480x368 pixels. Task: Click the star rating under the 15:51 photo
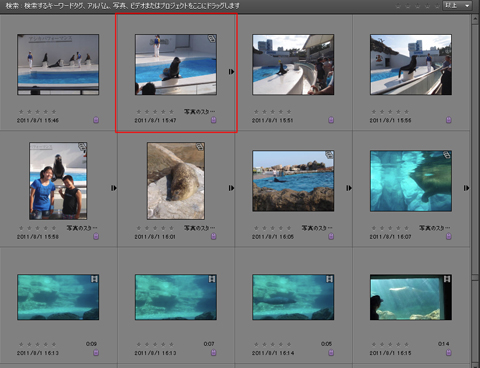(272, 112)
